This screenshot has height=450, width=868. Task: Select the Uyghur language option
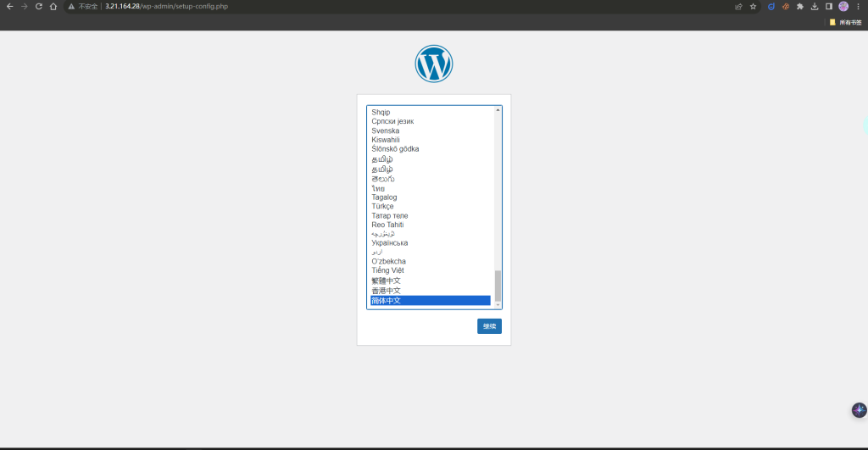click(x=430, y=234)
